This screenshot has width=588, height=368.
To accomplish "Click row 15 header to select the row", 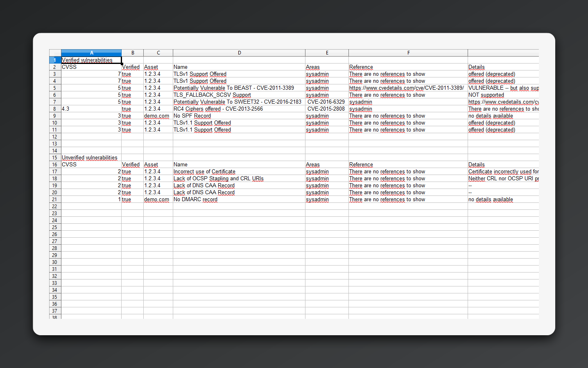I will (x=54, y=157).
